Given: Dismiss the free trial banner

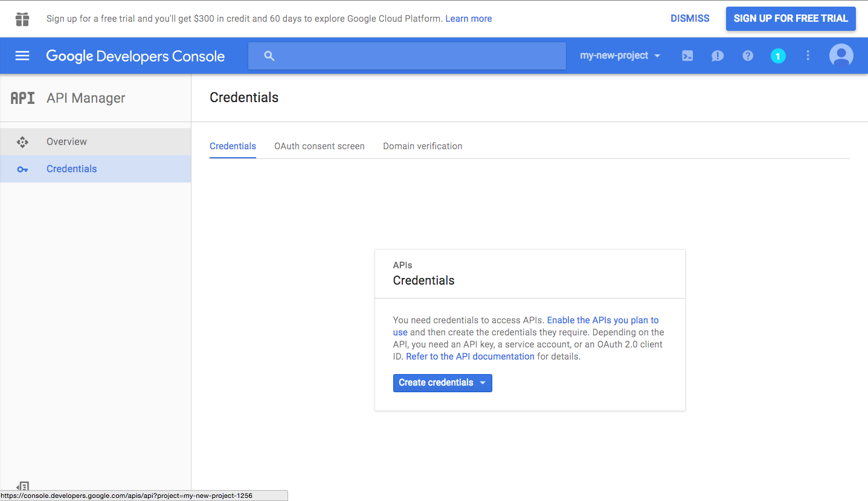Looking at the screenshot, I should click(690, 19).
